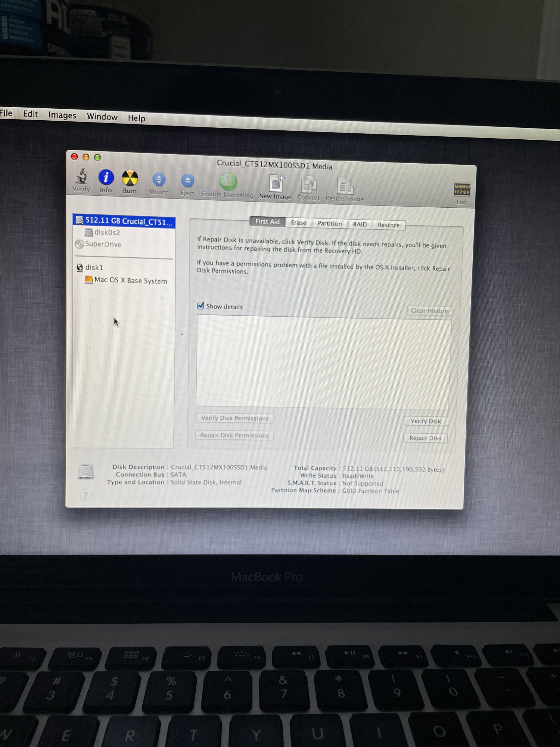Toggle the Show details checkbox
Screen dimensions: 560x747
pos(200,306)
